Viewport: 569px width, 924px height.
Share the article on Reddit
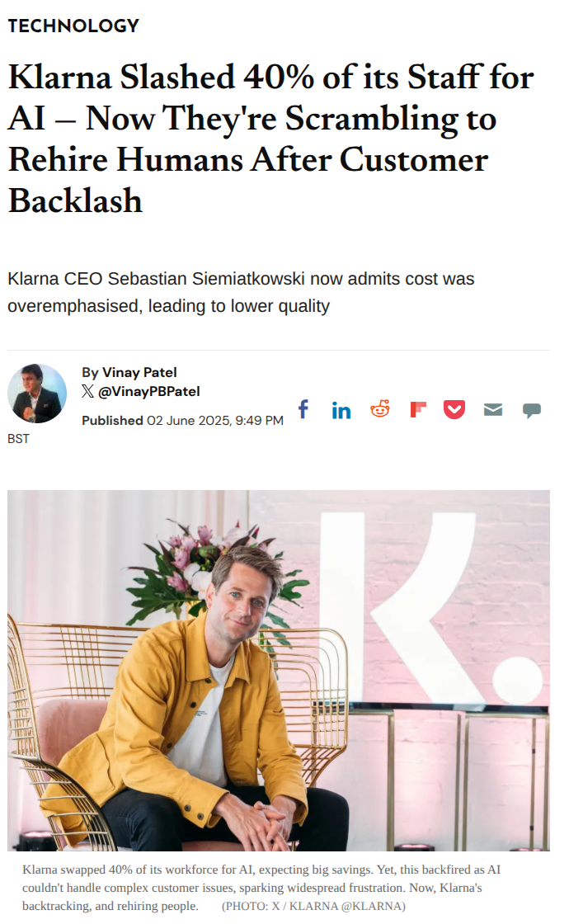coord(380,409)
